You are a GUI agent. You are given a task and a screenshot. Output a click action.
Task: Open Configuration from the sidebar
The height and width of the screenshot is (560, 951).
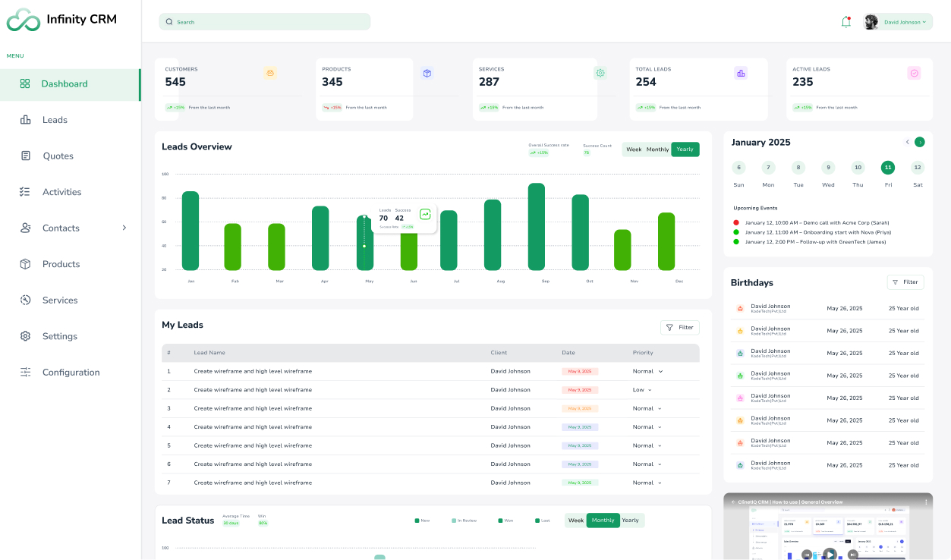pos(71,373)
